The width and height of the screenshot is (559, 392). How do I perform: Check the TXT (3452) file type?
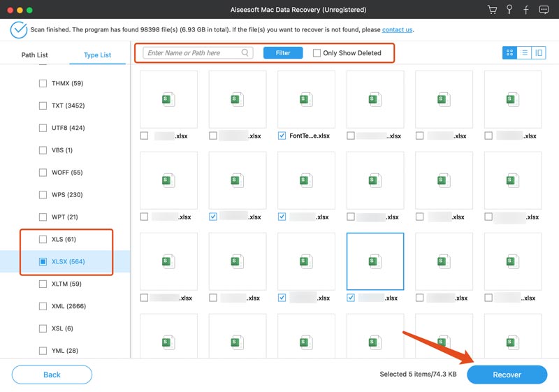pyautogui.click(x=43, y=106)
